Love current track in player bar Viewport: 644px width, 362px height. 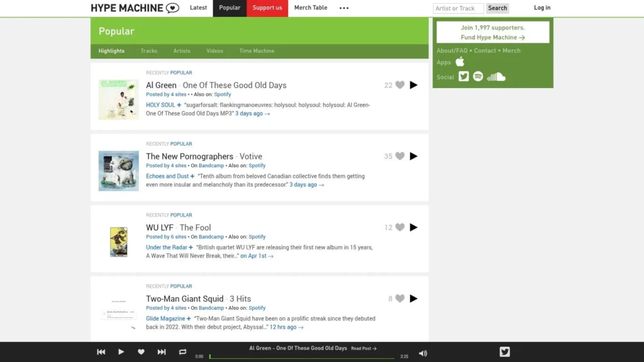[x=141, y=352]
